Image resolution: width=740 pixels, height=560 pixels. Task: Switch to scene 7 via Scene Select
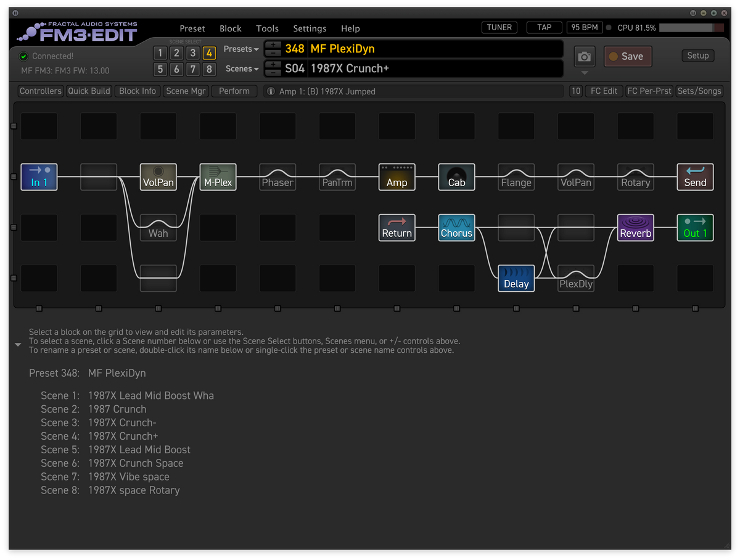(x=193, y=69)
